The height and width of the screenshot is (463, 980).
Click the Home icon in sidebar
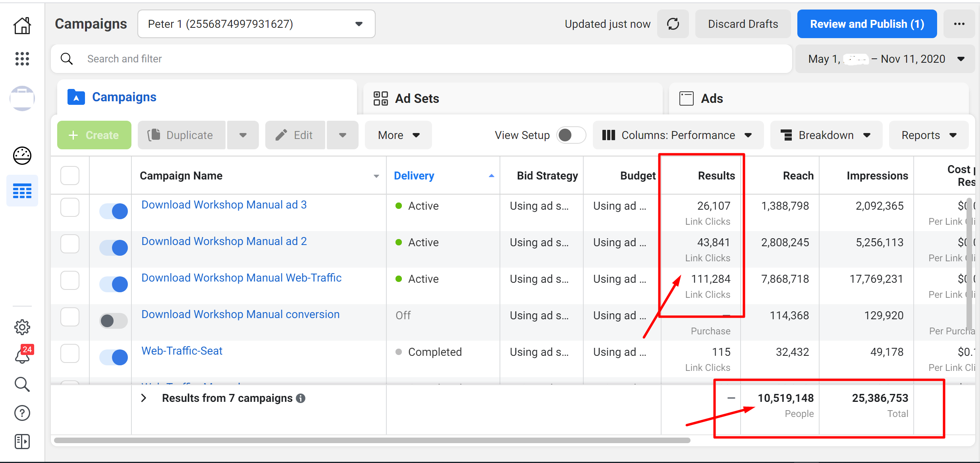(x=22, y=26)
